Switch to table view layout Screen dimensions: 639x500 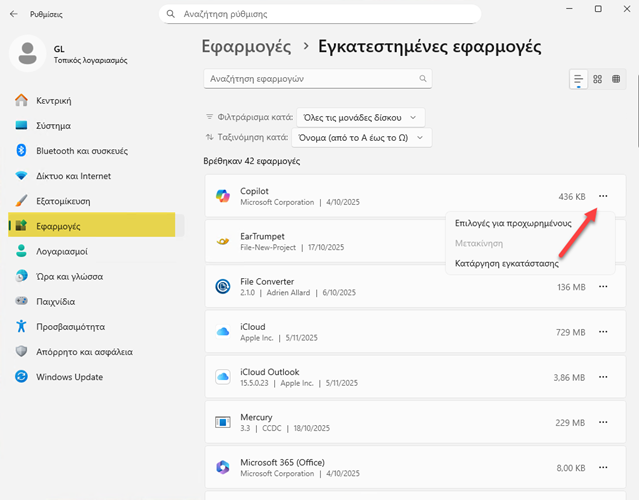pyautogui.click(x=616, y=79)
